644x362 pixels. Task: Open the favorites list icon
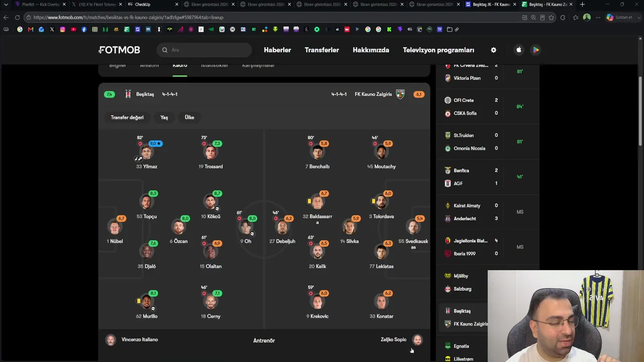click(575, 17)
